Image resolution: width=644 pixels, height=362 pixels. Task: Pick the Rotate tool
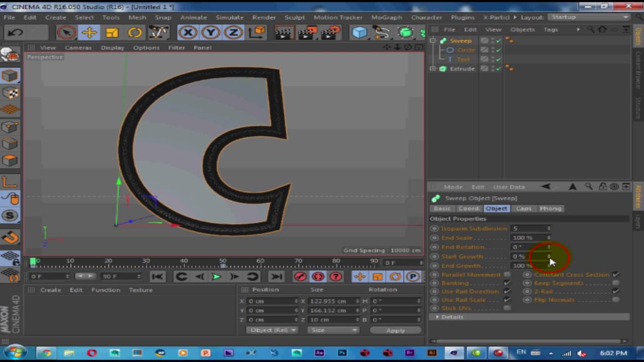click(x=135, y=33)
